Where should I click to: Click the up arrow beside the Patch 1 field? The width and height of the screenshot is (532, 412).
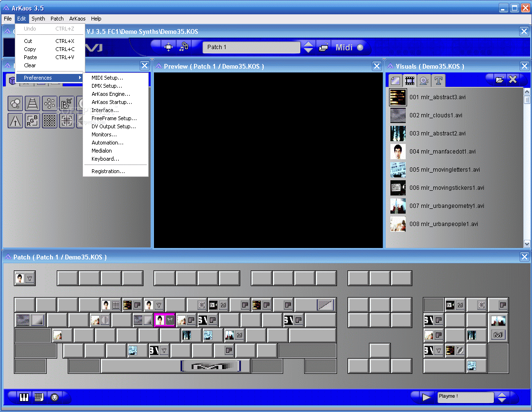(x=308, y=44)
